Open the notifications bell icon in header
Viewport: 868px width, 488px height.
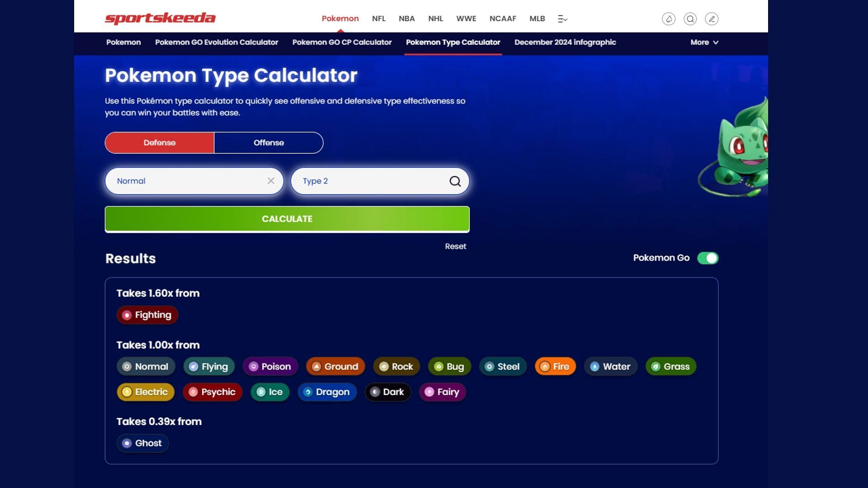tap(669, 19)
